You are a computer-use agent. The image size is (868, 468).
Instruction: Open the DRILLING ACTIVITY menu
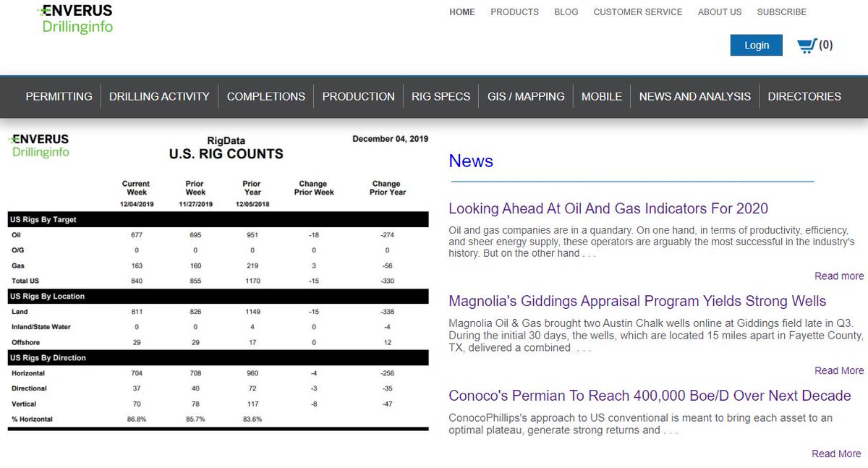tap(159, 96)
